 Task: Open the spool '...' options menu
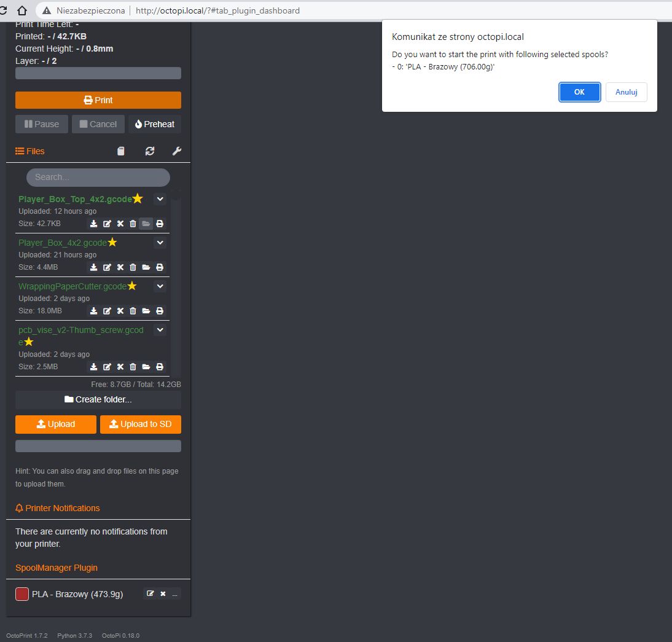click(174, 594)
